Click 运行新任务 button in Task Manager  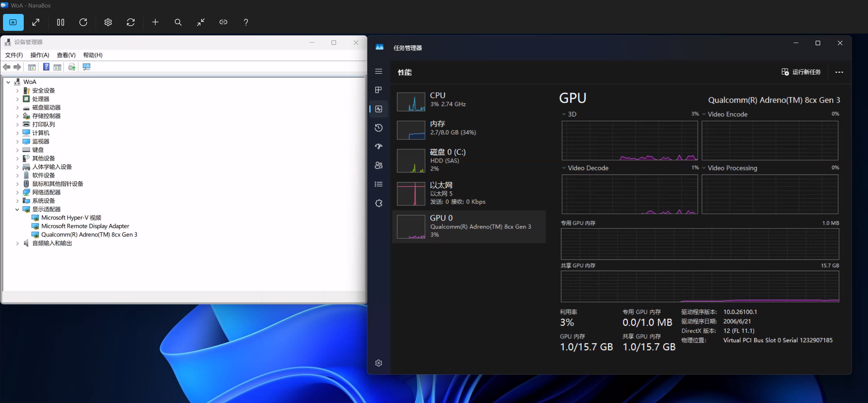801,72
